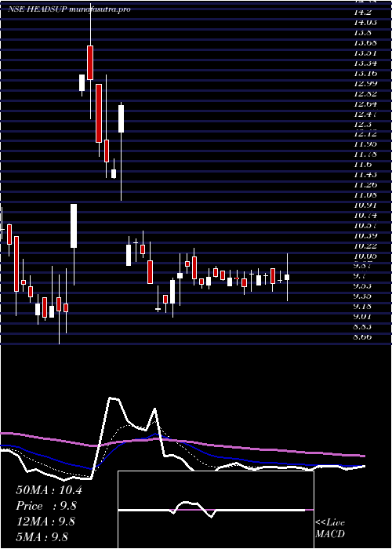
Task: Select the Price : 9.8 legend entry
Action: pos(46,506)
